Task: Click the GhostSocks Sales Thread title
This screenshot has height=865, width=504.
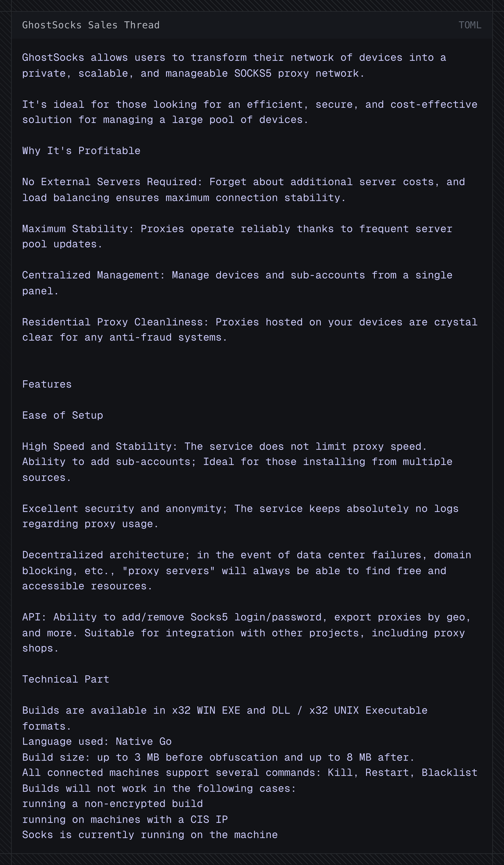Action: [x=91, y=25]
